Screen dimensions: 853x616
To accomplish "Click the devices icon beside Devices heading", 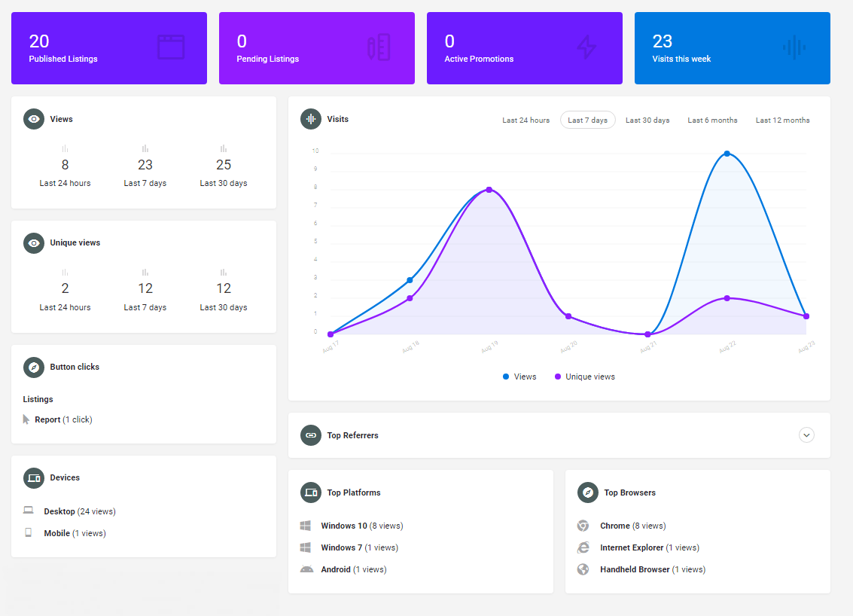I will (34, 477).
